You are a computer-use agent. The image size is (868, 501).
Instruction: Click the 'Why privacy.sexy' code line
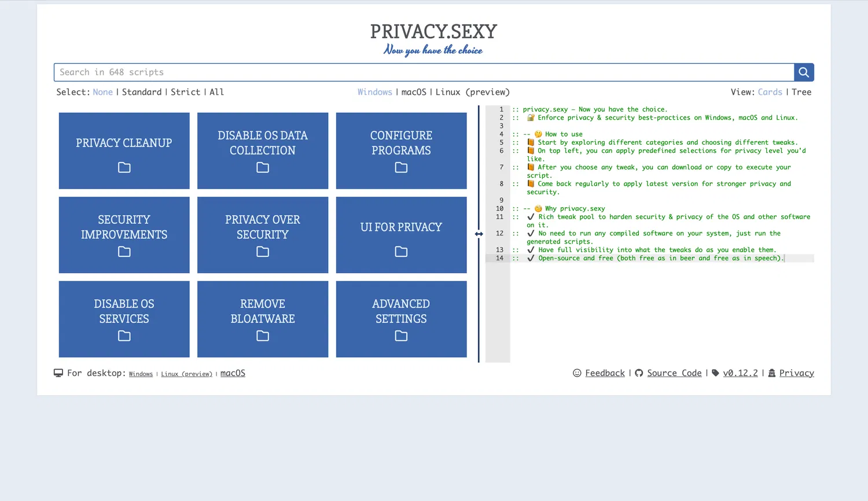(x=558, y=209)
